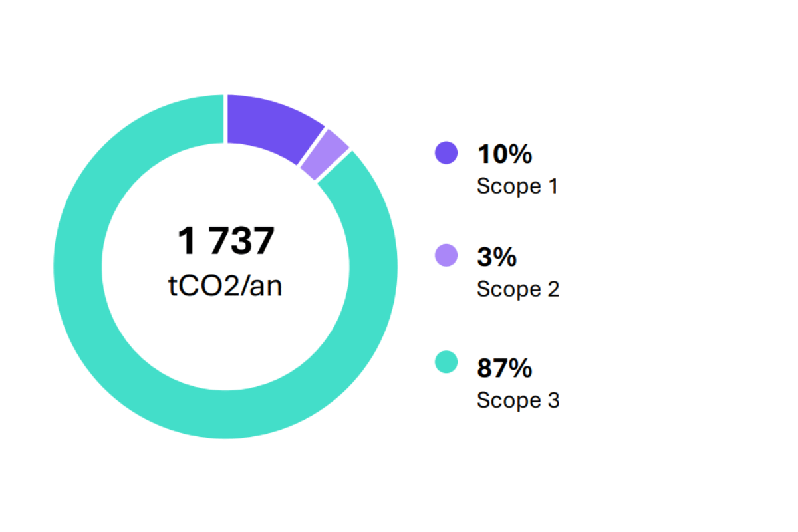Screen dimensions: 798x532
Task: Click the "tCO2/an" unit text
Action: pyautogui.click(x=225, y=287)
